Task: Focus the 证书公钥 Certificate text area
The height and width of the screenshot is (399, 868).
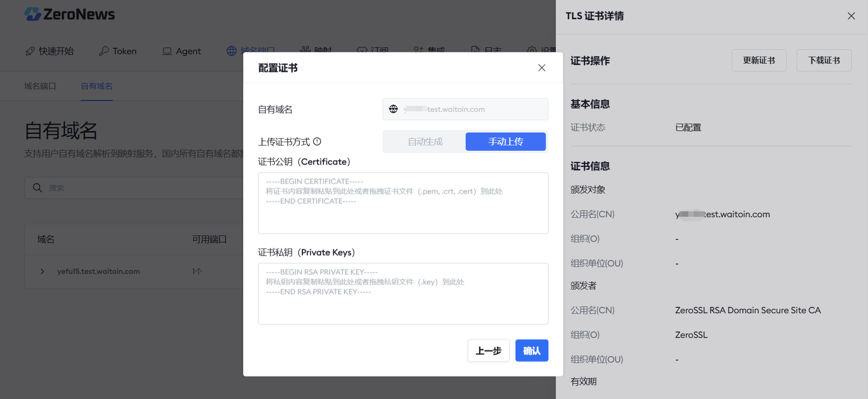Action: [403, 203]
